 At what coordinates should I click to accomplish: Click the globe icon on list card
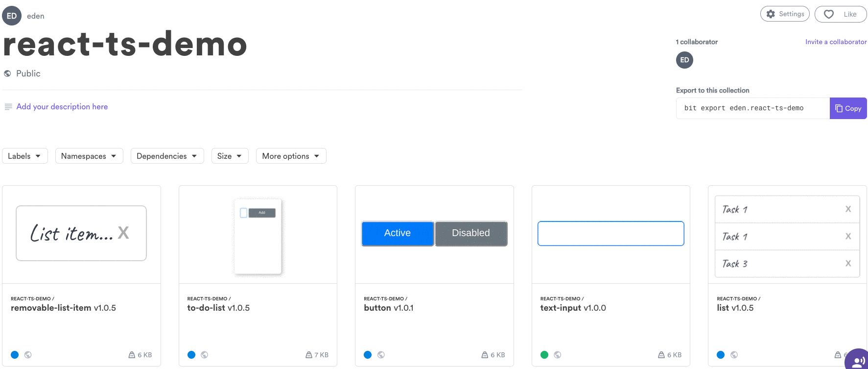pos(734,355)
